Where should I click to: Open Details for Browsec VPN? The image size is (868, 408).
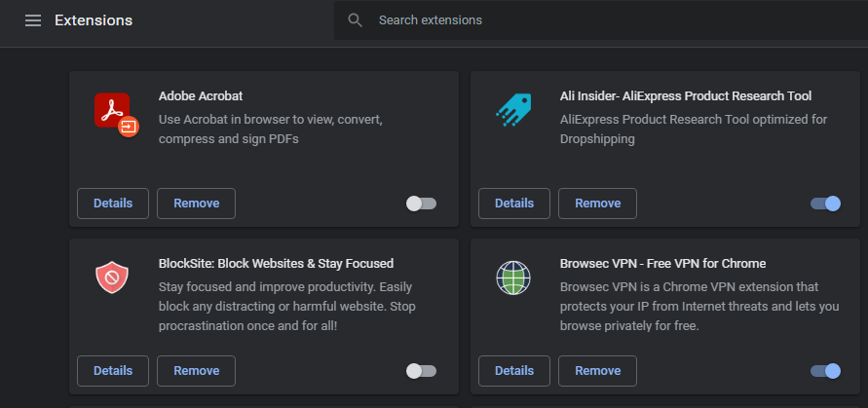tap(514, 371)
